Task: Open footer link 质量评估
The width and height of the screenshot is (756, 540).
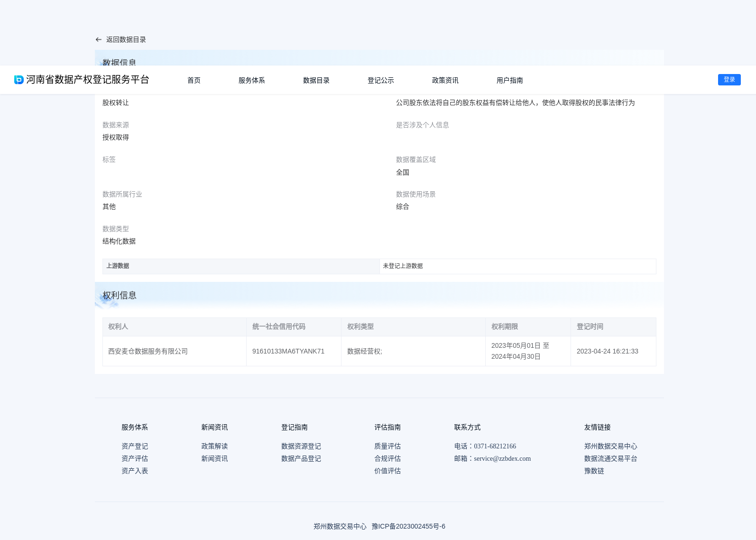Action: (x=387, y=446)
